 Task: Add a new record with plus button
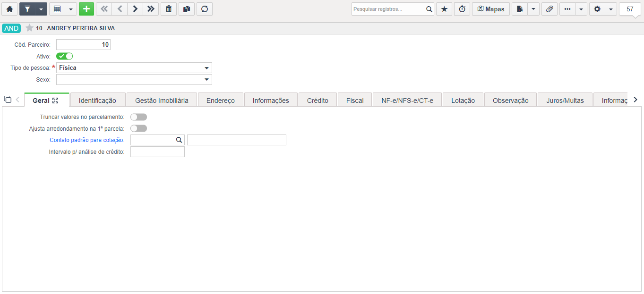[86, 9]
